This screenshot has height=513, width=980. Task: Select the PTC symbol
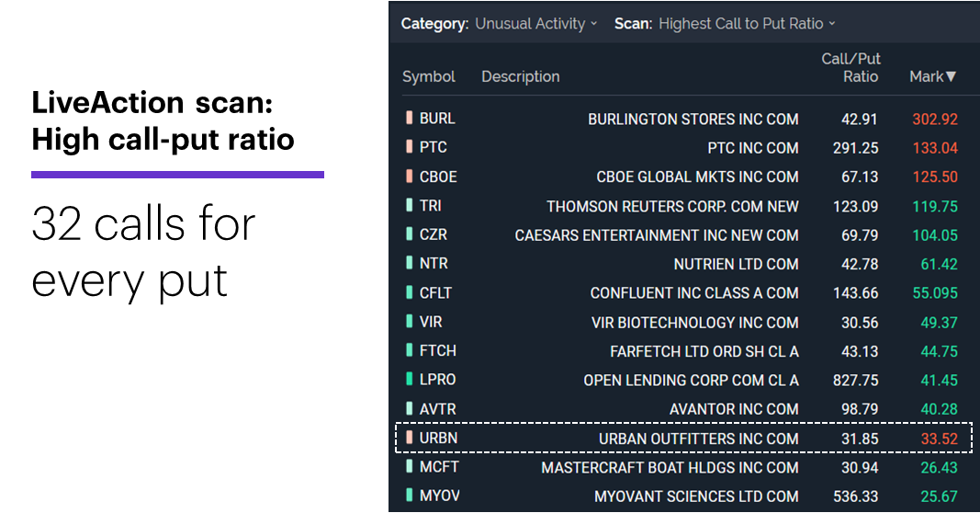(x=434, y=147)
